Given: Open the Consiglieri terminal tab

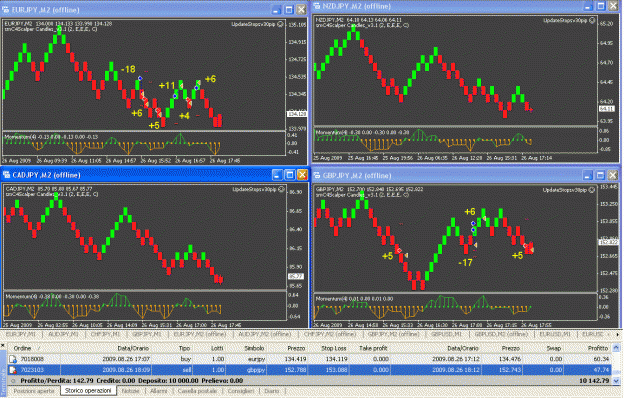Looking at the screenshot, I should pos(240,391).
